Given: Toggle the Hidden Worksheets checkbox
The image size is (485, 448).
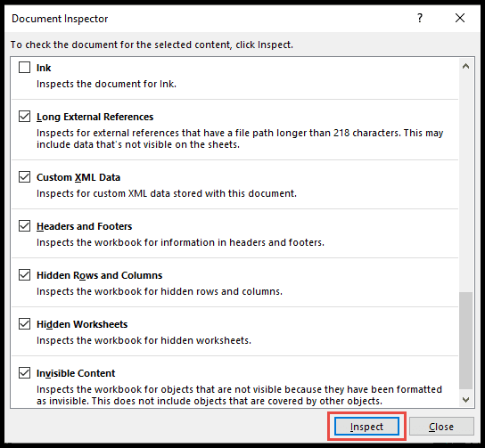Looking at the screenshot, I should pos(24,324).
